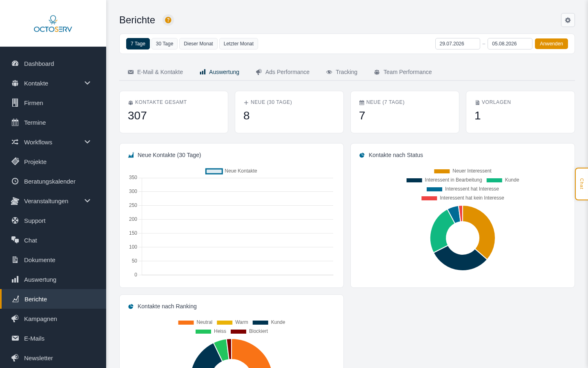Click the Newsletter megaphone icon
Viewport: 588px width, 368px height.
click(x=15, y=358)
